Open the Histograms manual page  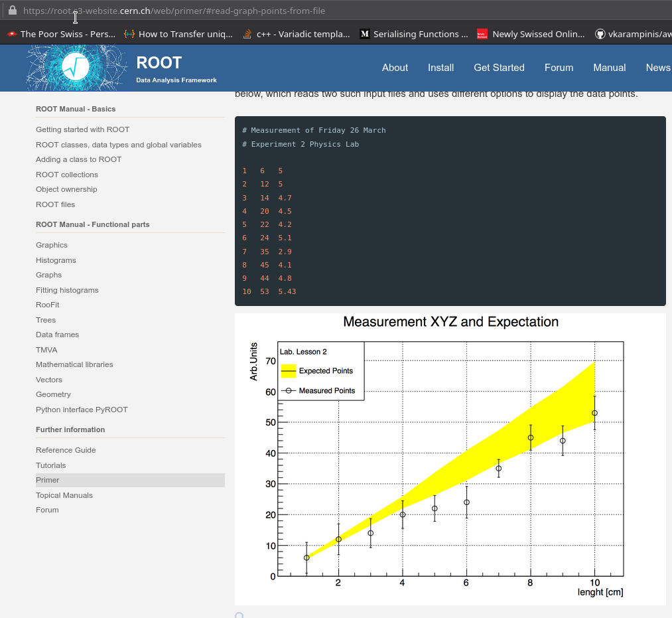coord(56,260)
